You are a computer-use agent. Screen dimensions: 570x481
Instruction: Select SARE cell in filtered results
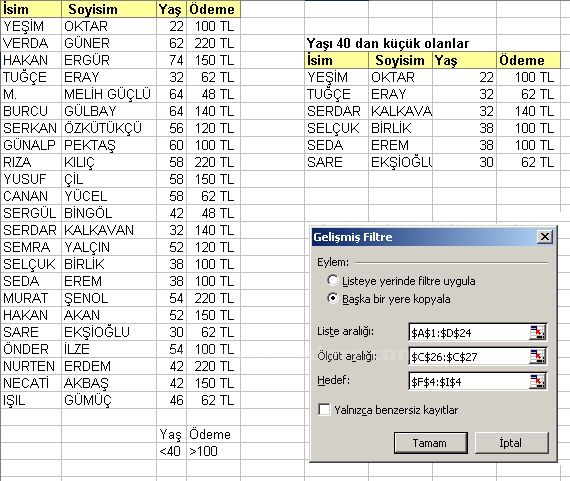(x=336, y=162)
